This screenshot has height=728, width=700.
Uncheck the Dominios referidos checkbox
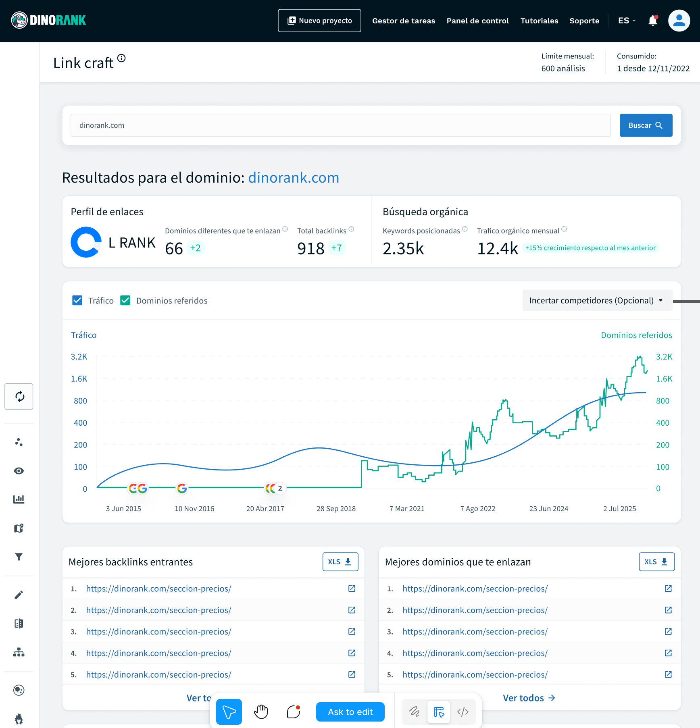pyautogui.click(x=125, y=300)
